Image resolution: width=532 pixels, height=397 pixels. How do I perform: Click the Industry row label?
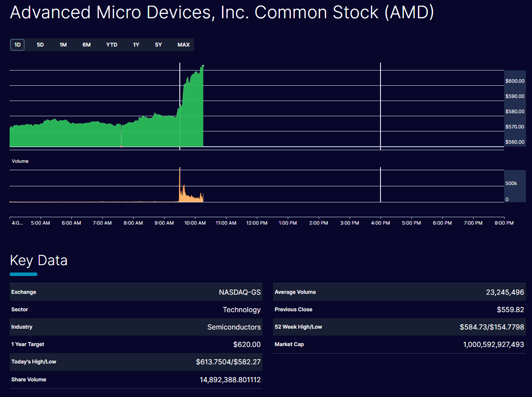22,327
